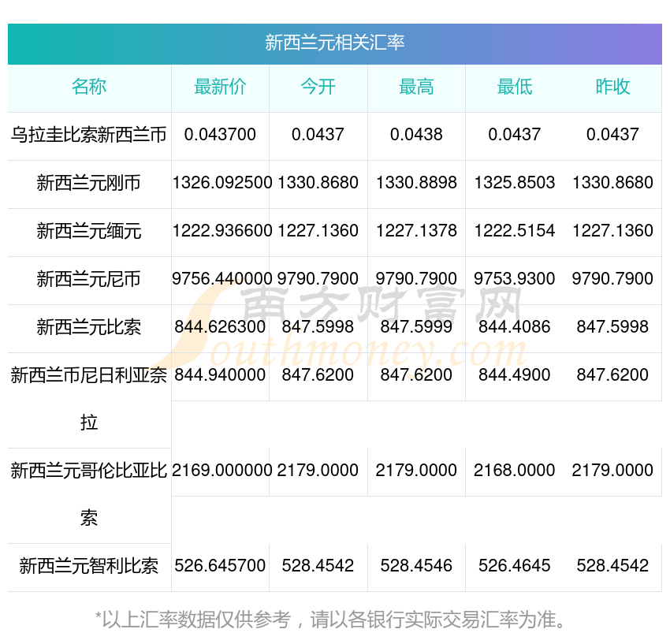
Task: Click the 今开 column header
Action: 318,87
